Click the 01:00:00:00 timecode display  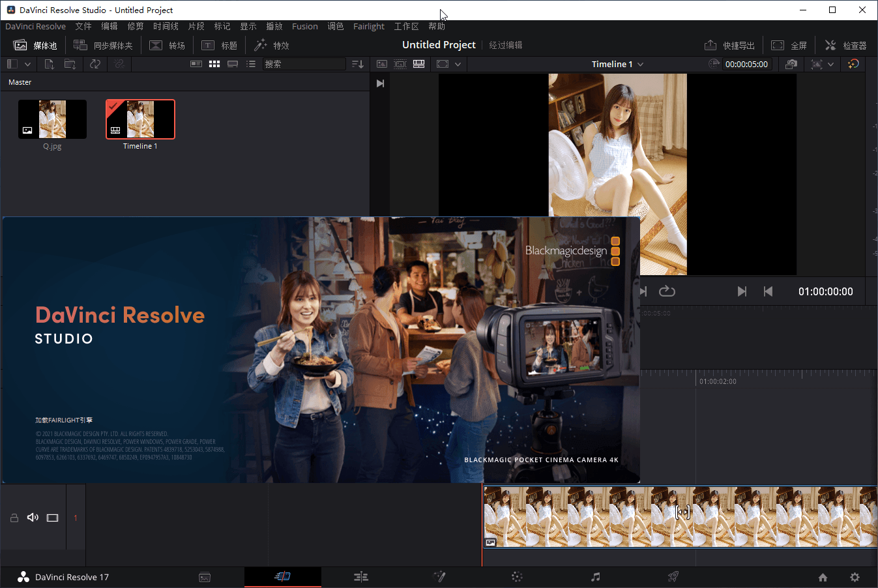pyautogui.click(x=825, y=291)
